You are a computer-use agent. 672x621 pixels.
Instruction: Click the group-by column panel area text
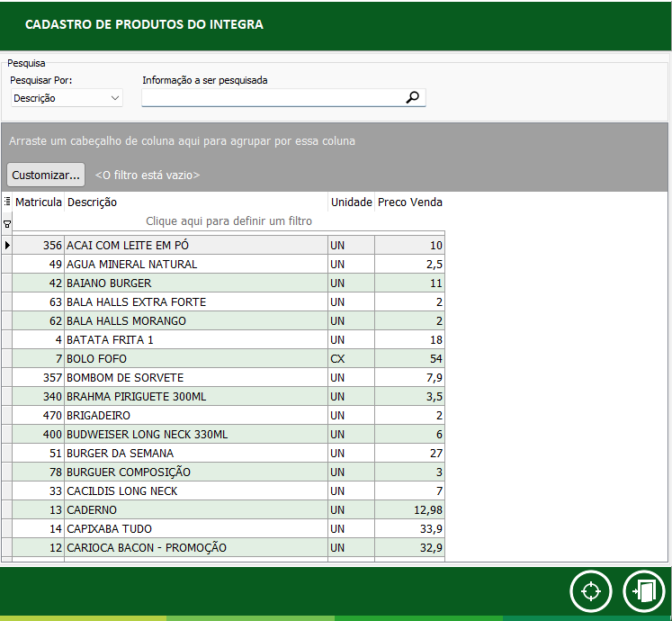182,140
